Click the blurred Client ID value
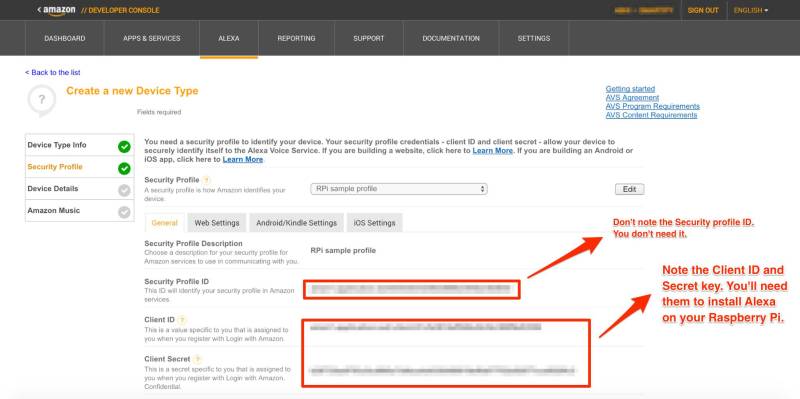This screenshot has width=800, height=399. 426,327
